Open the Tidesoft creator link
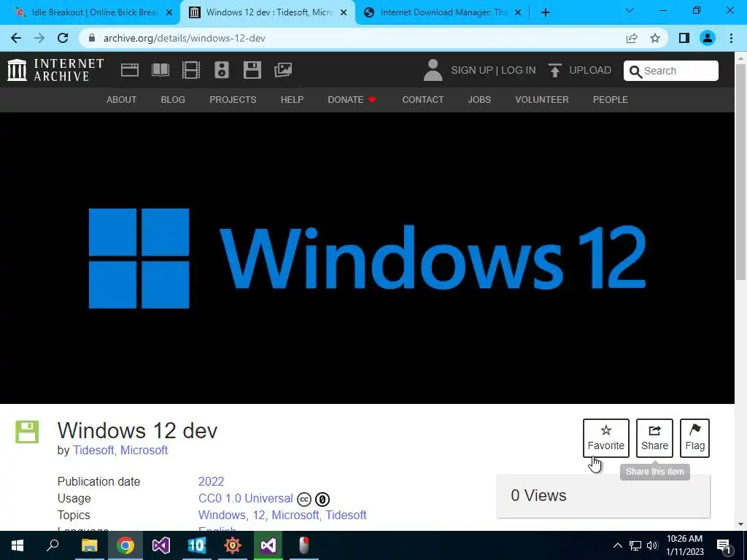This screenshot has height=560, width=747. click(93, 450)
